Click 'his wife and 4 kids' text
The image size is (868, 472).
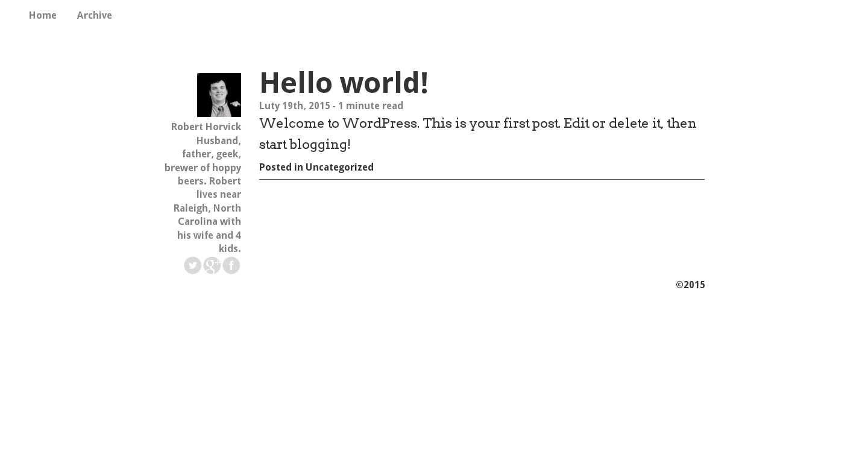[x=209, y=242]
